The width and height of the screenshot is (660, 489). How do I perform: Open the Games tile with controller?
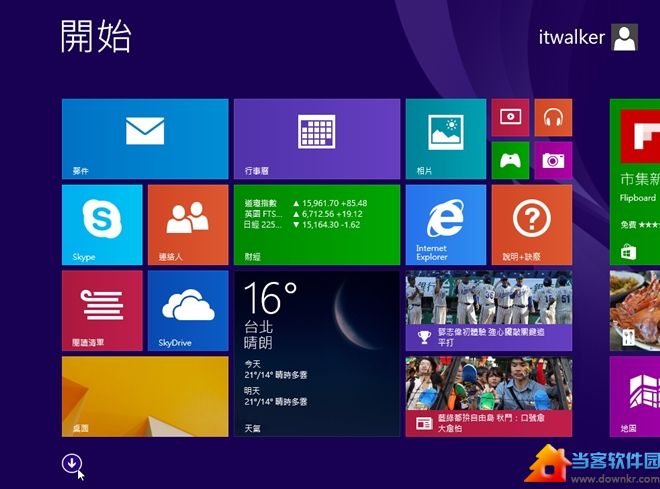[510, 160]
